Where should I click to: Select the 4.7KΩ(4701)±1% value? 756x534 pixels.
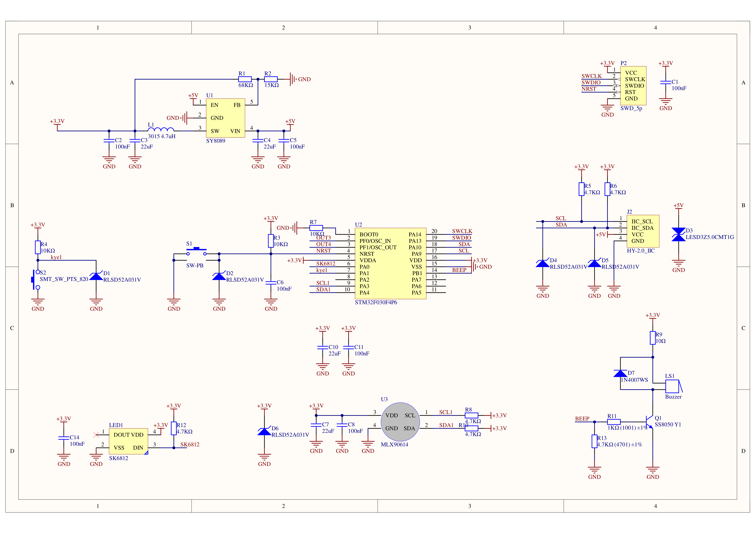620,444
